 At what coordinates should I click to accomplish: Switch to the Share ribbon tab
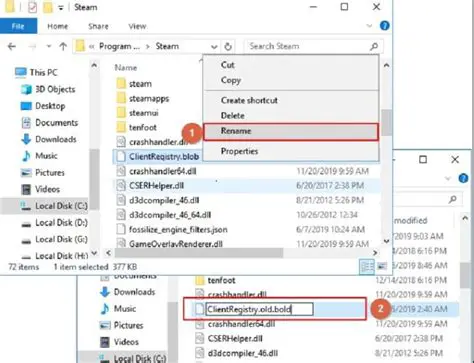[98, 26]
